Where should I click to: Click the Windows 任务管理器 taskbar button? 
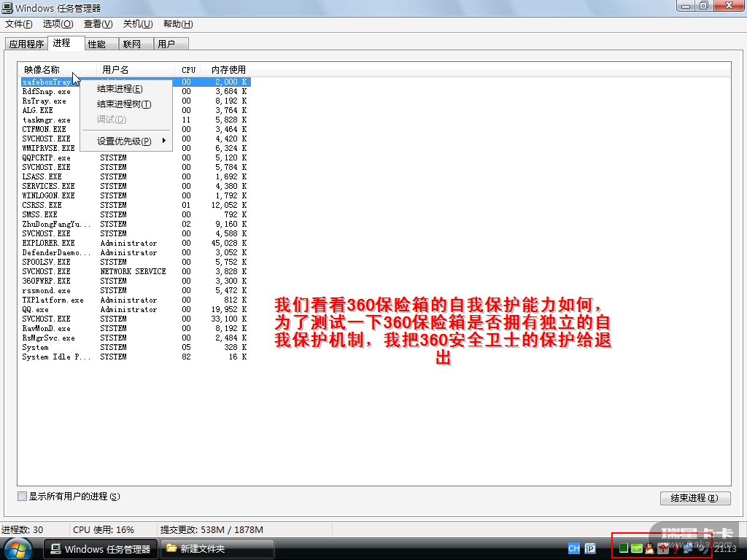[x=101, y=549]
